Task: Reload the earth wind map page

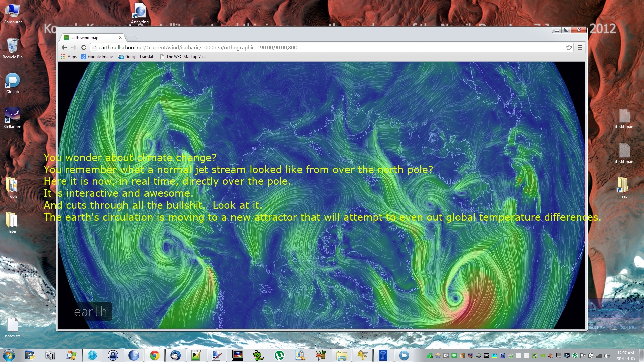Action: [84, 47]
